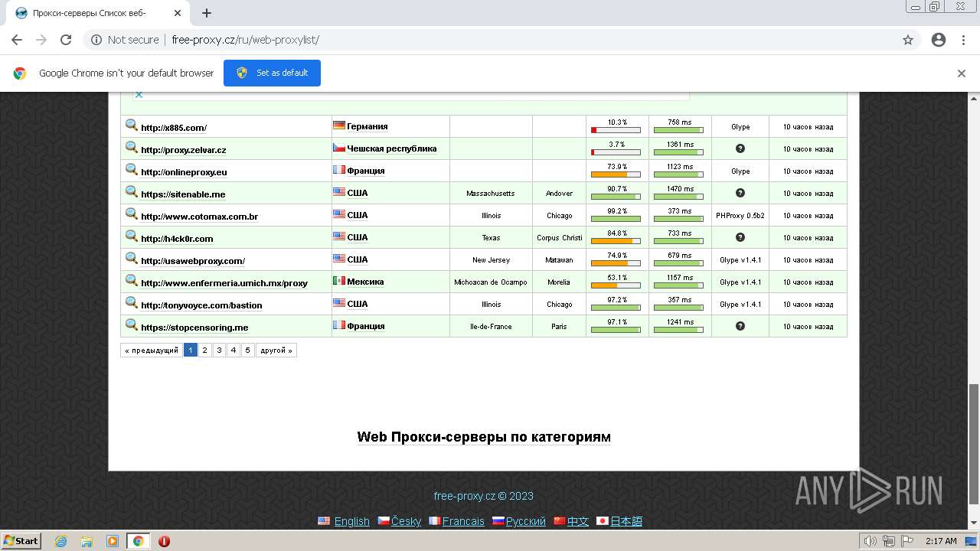Click the vertical page scrollbar thumb
The height and width of the screenshot is (551, 980).
[x=974, y=444]
